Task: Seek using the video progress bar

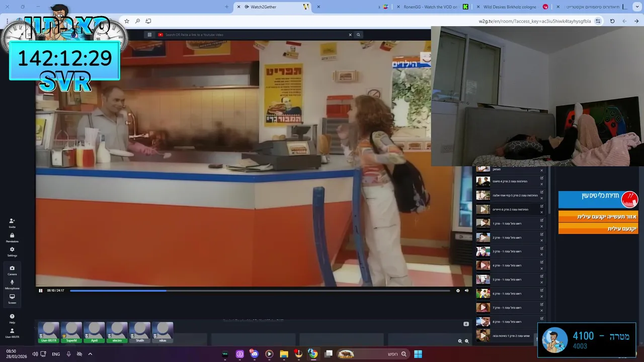Action: pyautogui.click(x=260, y=291)
